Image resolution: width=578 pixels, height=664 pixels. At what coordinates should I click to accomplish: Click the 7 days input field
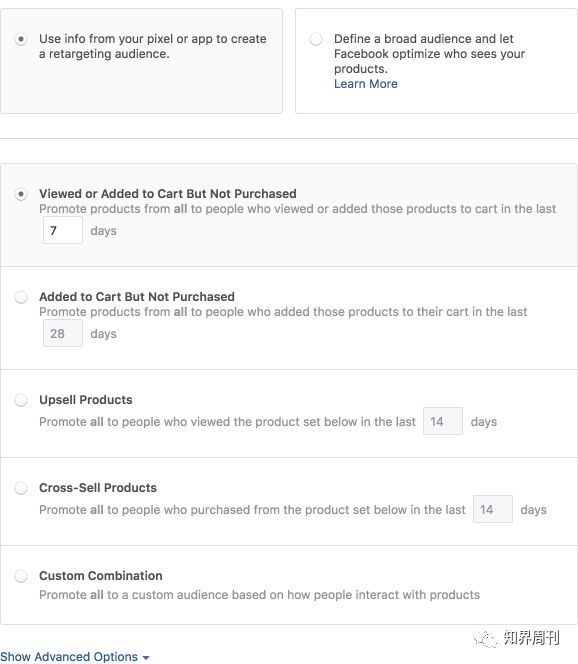[63, 230]
